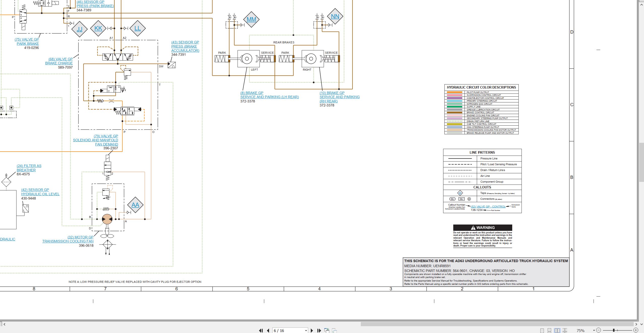Open the (68) Valve GP Brake Charge link
The width and height of the screenshot is (644, 333).
coord(59,61)
